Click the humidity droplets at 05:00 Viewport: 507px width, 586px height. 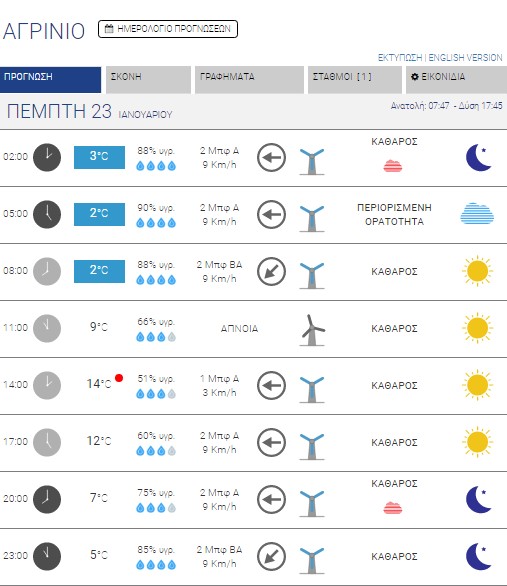pos(156,223)
